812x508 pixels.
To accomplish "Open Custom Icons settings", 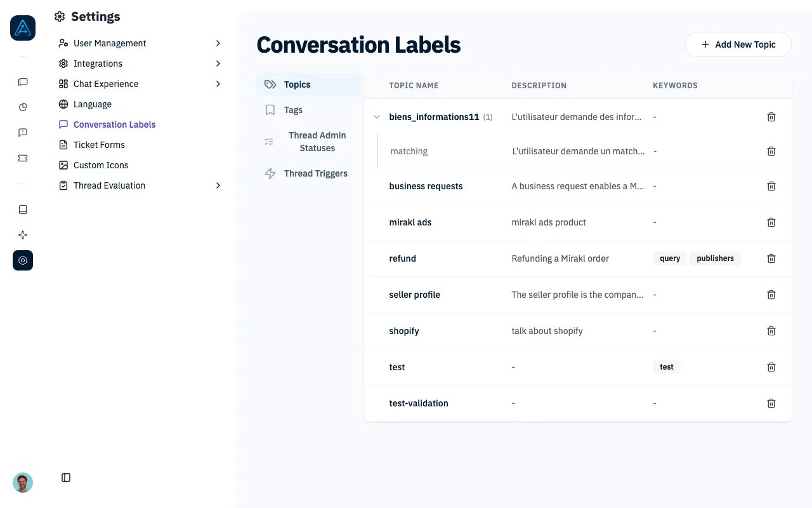I will click(140, 165).
